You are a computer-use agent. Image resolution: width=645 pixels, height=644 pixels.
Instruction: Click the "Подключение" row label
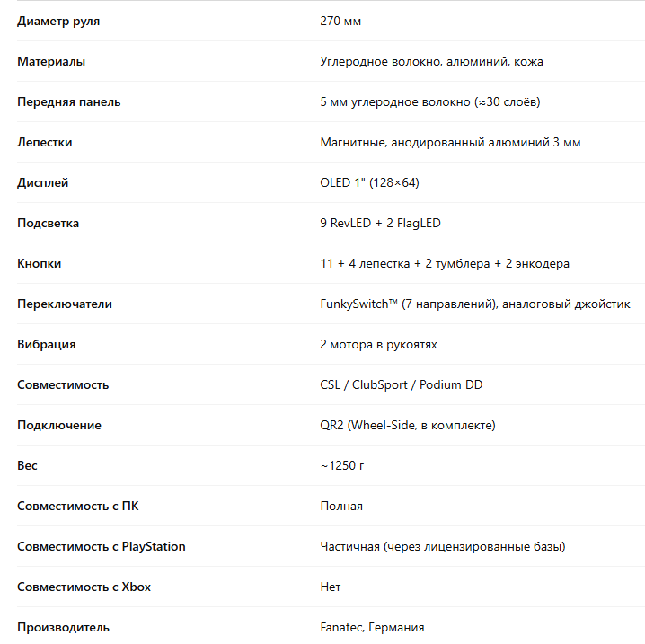[x=59, y=425]
